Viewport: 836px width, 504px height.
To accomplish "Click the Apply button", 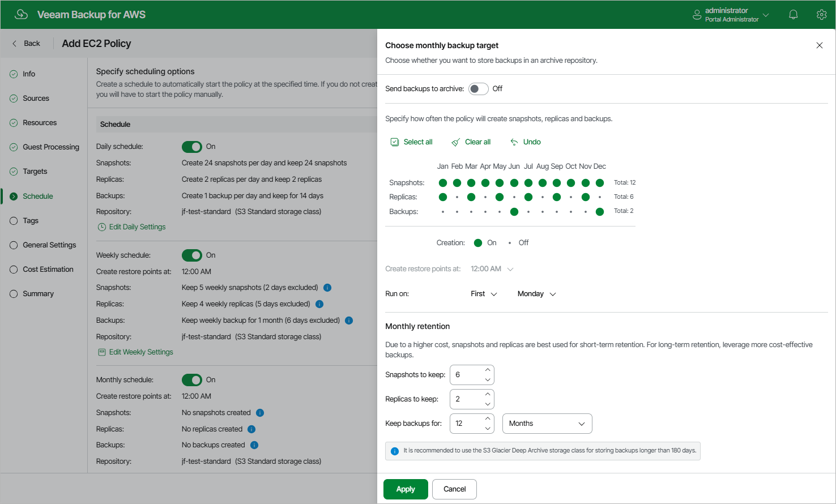I will [406, 489].
